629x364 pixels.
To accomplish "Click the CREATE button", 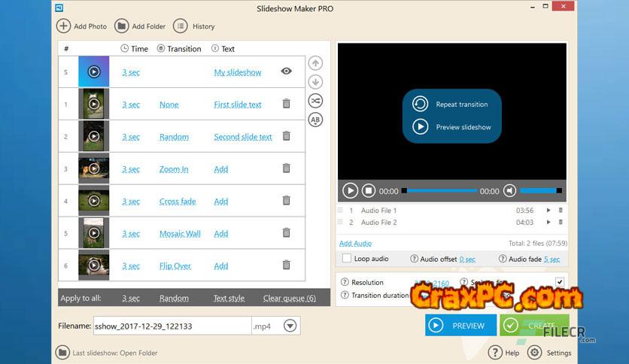I will click(534, 325).
